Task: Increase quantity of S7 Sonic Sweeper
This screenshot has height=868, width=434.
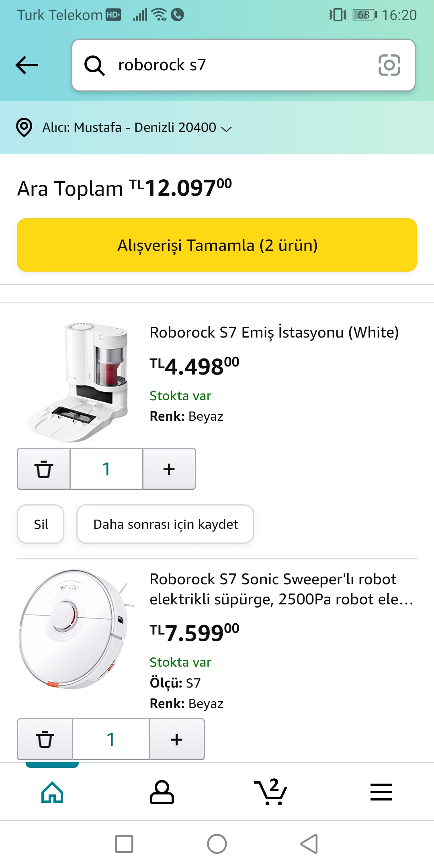Action: (x=177, y=739)
